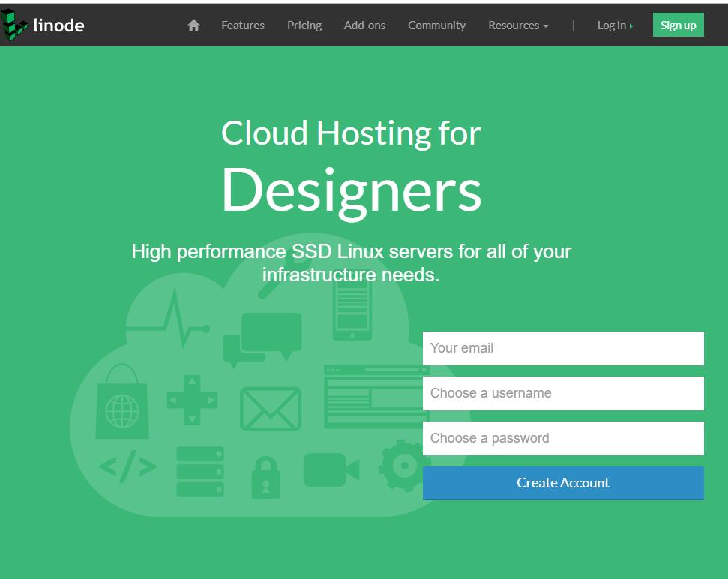Click the video camera icon
Screen dimensions: 728x579
point(331,470)
